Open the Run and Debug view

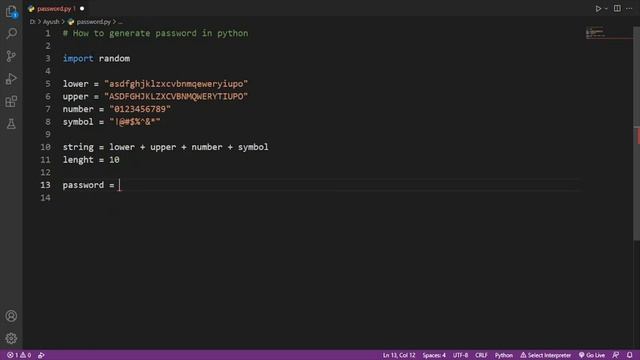click(x=11, y=79)
